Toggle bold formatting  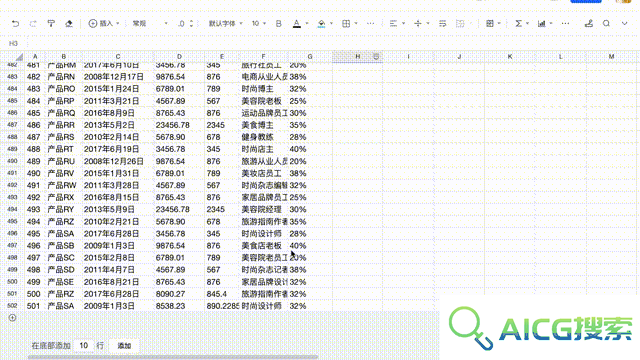[x=279, y=24]
